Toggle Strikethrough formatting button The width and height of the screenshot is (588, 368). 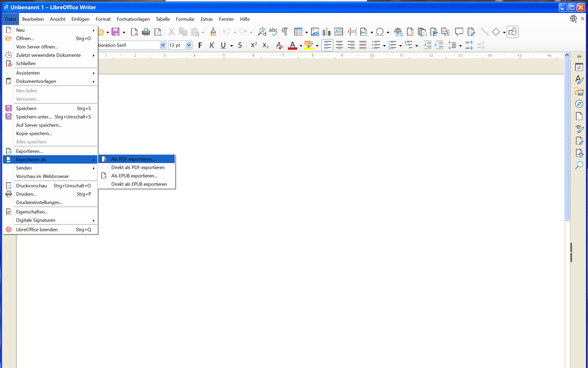(x=240, y=45)
